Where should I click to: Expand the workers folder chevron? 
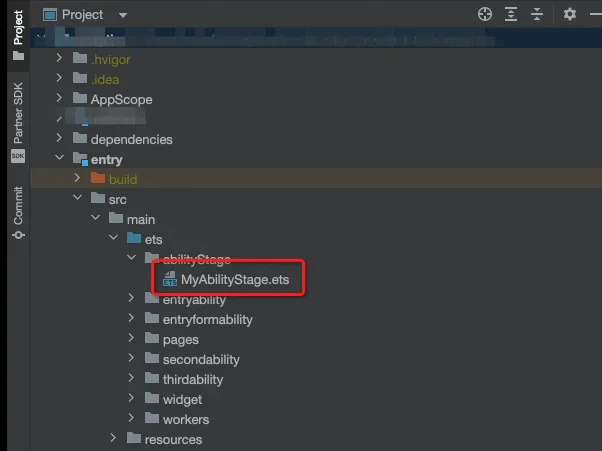(x=131, y=417)
